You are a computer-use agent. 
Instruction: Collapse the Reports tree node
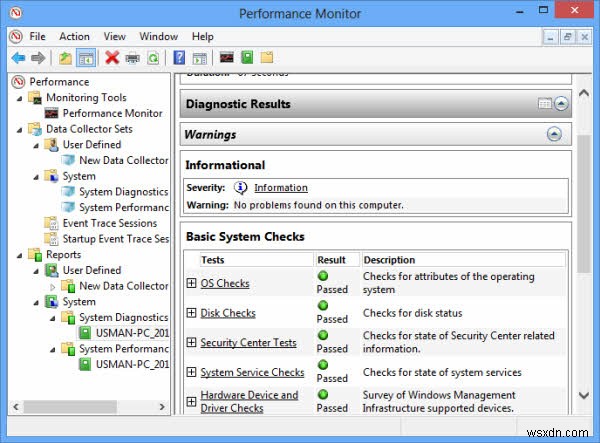pos(20,255)
